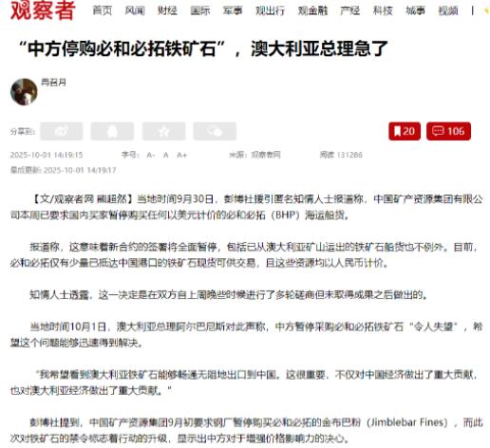Click the 观察者网 source link
490x448 pixels.
[x=266, y=155]
